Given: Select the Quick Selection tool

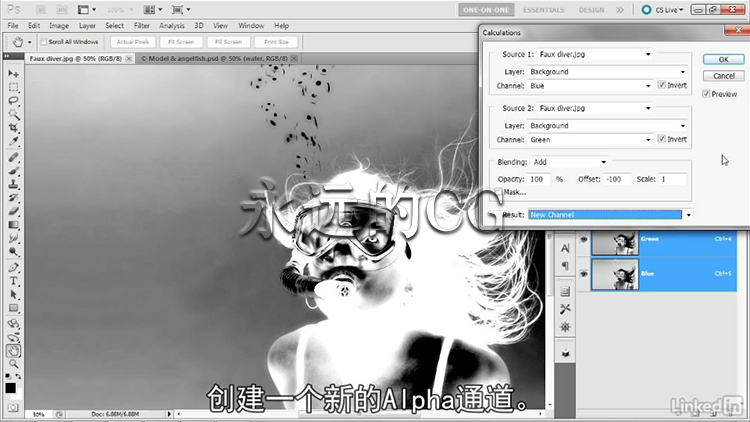Looking at the screenshot, I should tap(13, 114).
